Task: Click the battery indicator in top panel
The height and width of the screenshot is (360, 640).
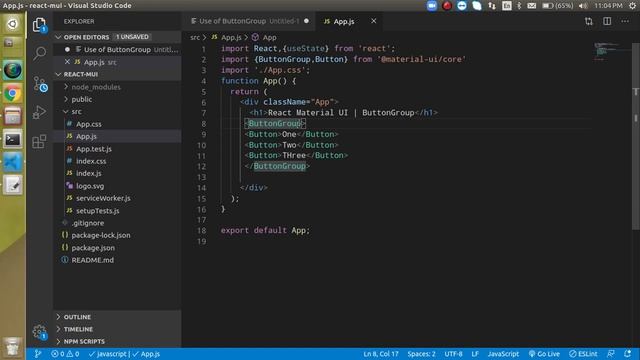Action: (x=557, y=6)
